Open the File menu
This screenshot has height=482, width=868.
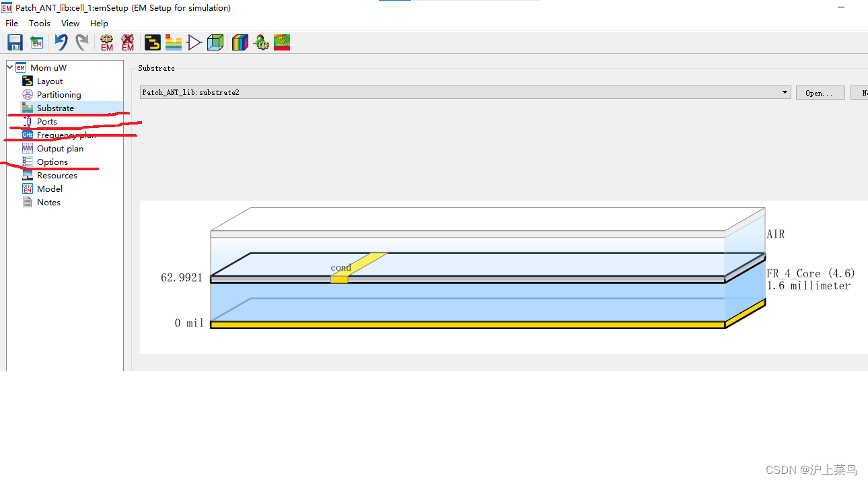click(x=12, y=23)
